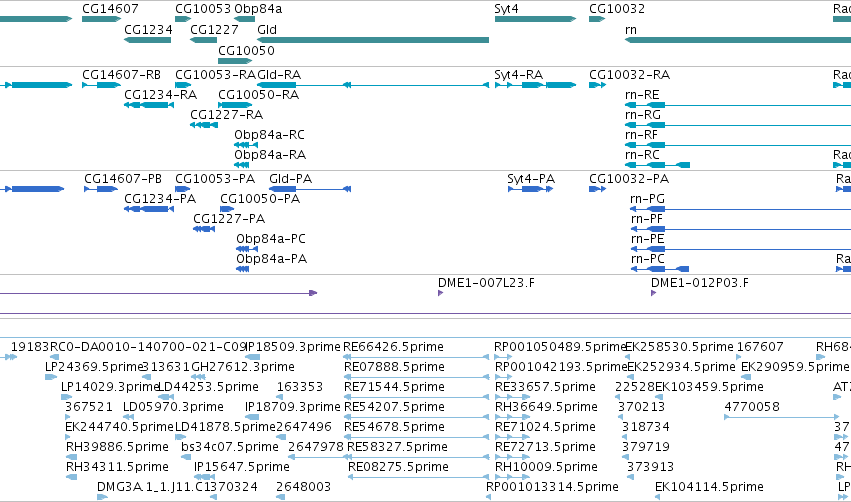Open EST EK258530.5prime

(628, 357)
